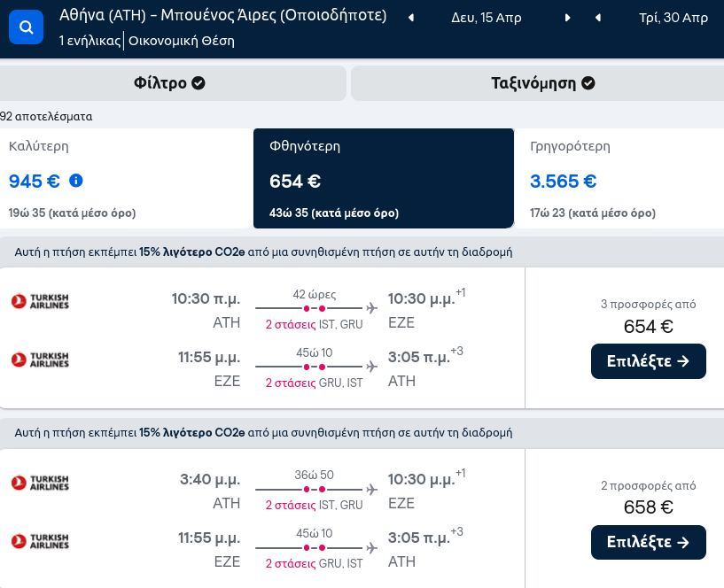Click the passengers and class summary text
724x588 pixels.
pyautogui.click(x=147, y=41)
